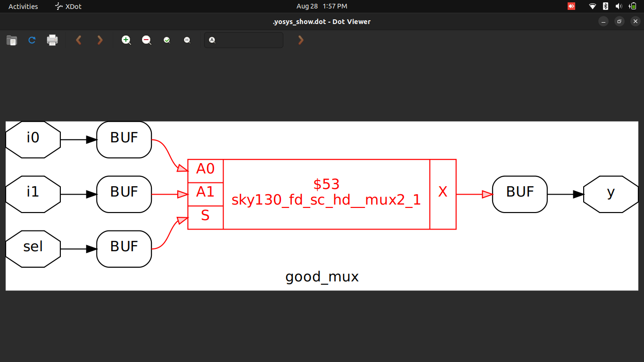This screenshot has height=362, width=644.
Task: Navigate forward to the next graph view
Action: click(99, 40)
